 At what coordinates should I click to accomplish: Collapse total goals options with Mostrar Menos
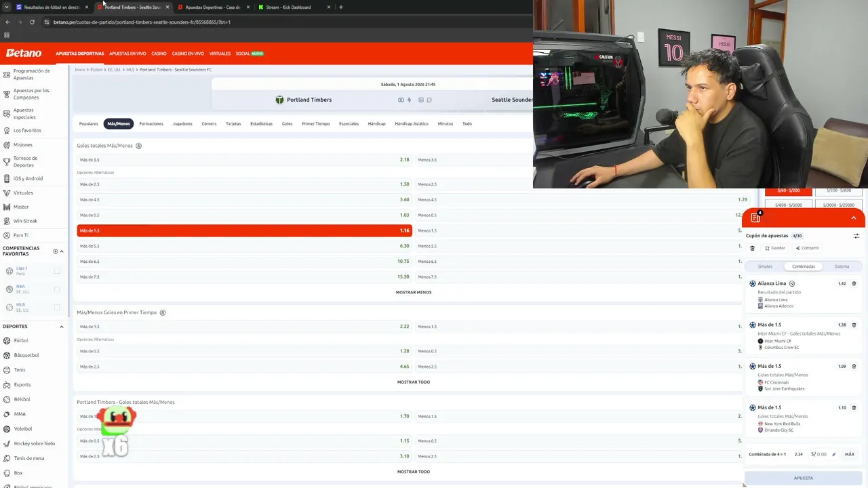point(414,292)
